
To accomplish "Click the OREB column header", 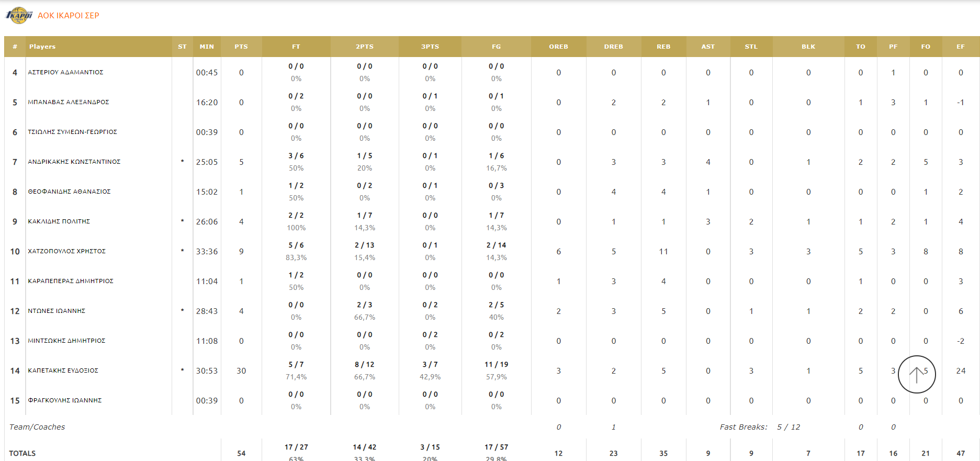I will (558, 47).
